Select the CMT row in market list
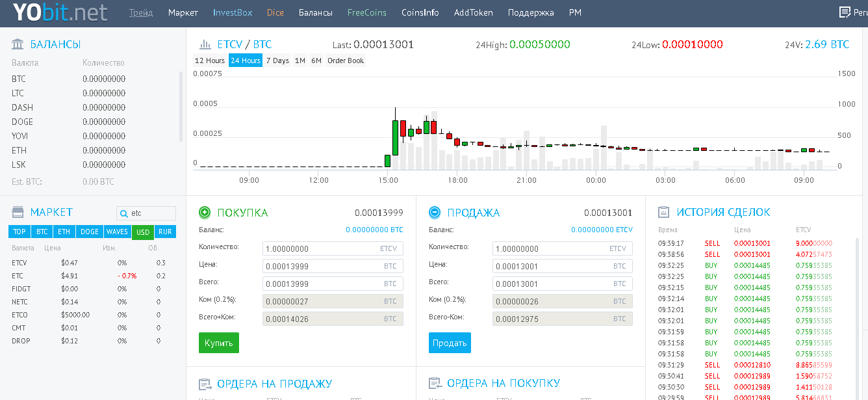This screenshot has height=400, width=868. [92, 328]
